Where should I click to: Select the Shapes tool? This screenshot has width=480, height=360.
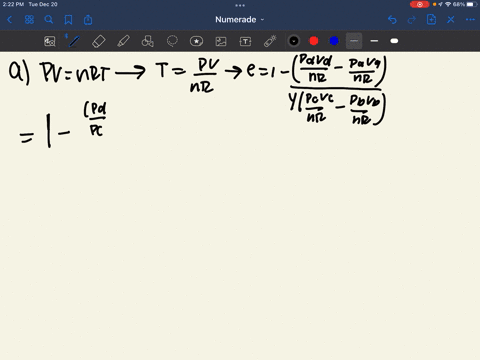click(148, 41)
